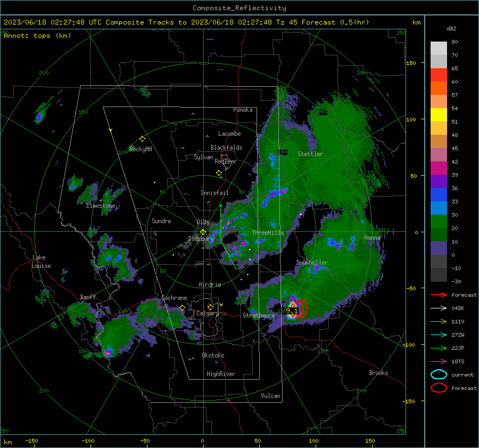This screenshot has width=479, height=448.
Task: Click the Strathmore city label
Action: tap(259, 315)
